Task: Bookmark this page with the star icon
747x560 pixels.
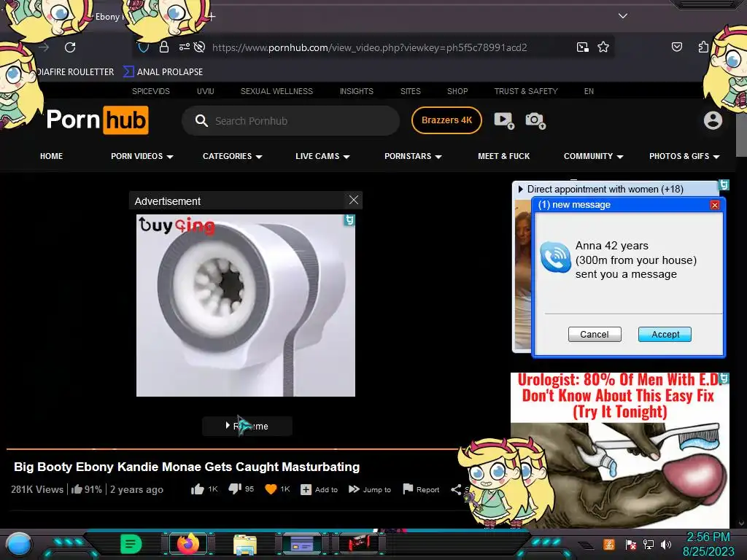Action: tap(603, 47)
